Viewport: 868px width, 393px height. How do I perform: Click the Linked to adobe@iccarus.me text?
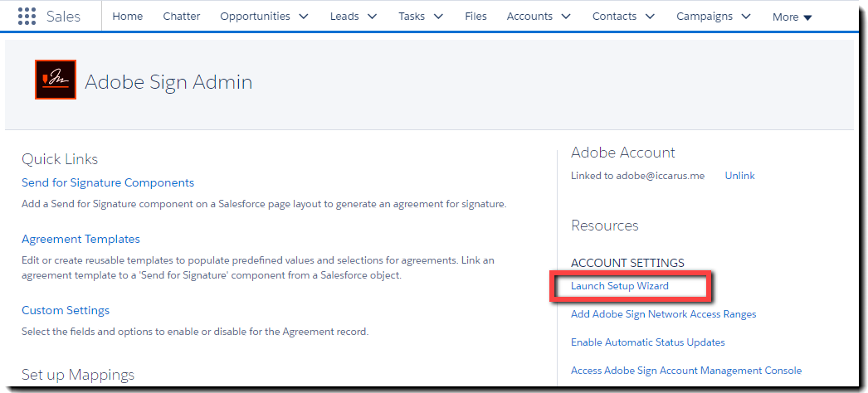637,176
